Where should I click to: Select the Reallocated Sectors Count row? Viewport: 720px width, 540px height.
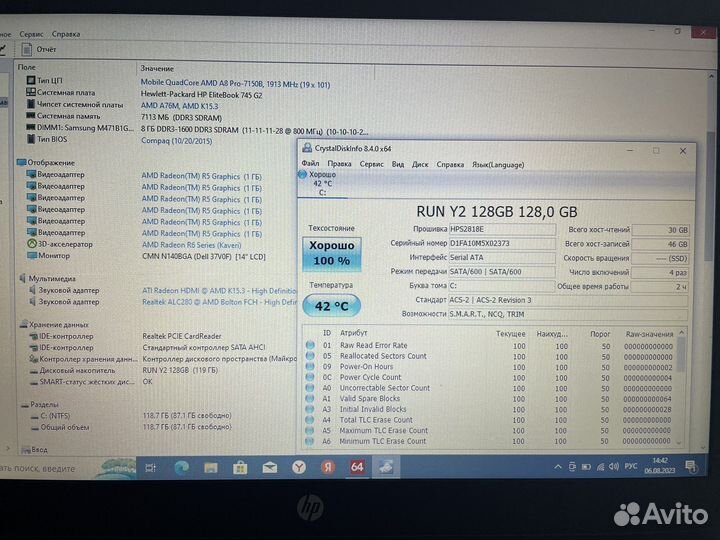tap(490, 356)
